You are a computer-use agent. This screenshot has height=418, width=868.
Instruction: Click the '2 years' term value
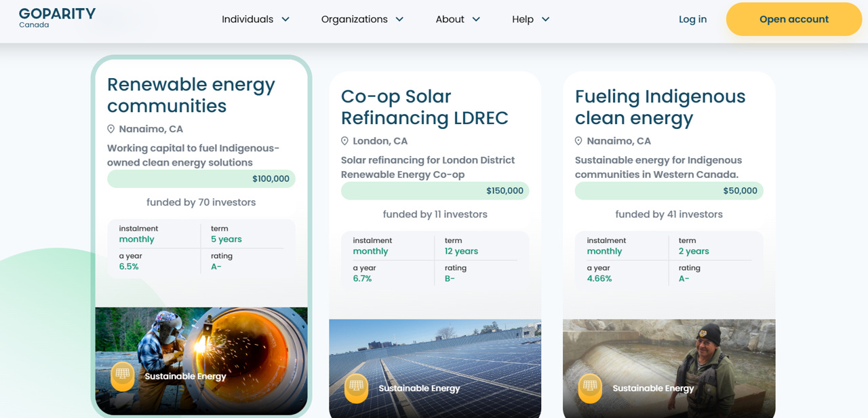pyautogui.click(x=694, y=252)
